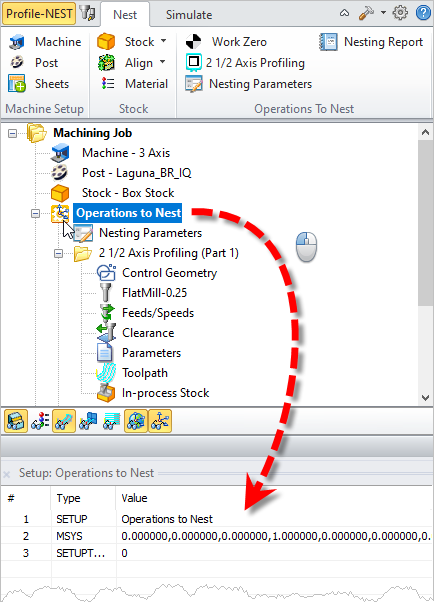Viewport: 434px width, 611px height.
Task: Select 2 1/2 Axis Profiling in the ribbon
Action: (245, 63)
